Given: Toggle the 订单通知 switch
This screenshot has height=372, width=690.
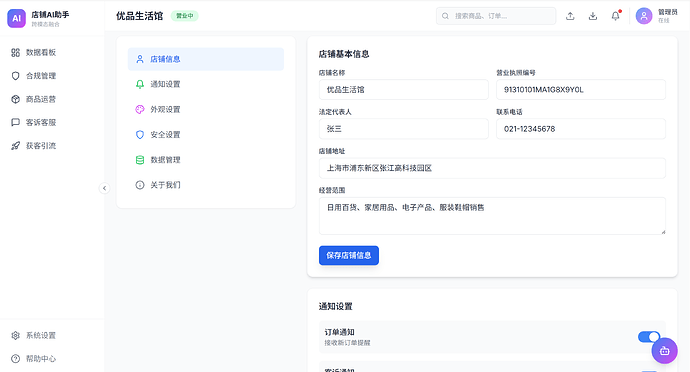Looking at the screenshot, I should (x=649, y=337).
